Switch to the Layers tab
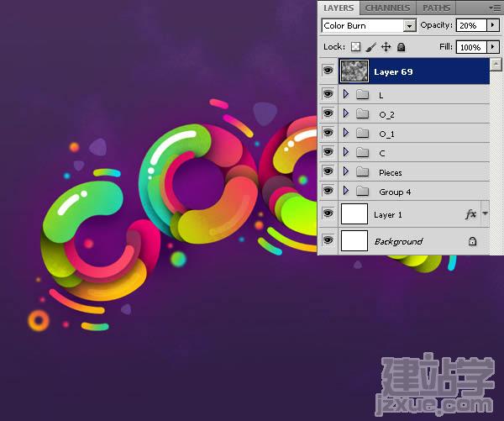Image resolution: width=504 pixels, height=421 pixels. click(x=339, y=8)
